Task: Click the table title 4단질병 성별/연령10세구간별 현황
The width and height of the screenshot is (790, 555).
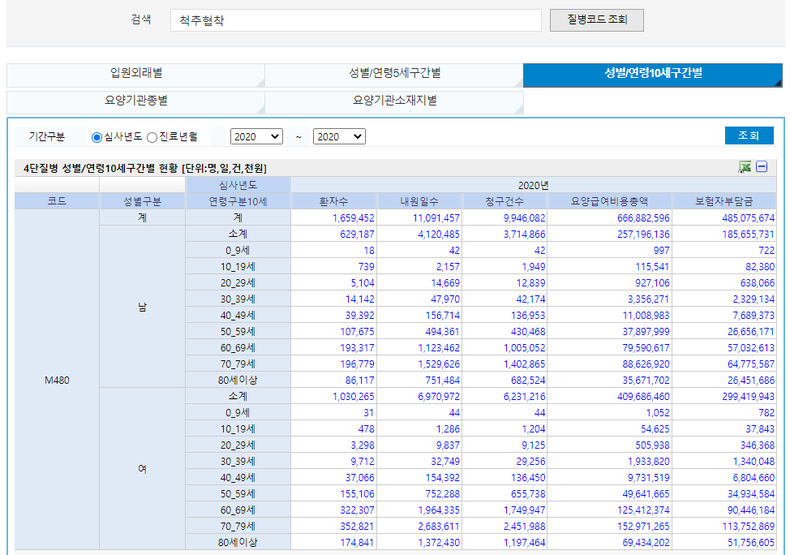Action: coord(101,168)
